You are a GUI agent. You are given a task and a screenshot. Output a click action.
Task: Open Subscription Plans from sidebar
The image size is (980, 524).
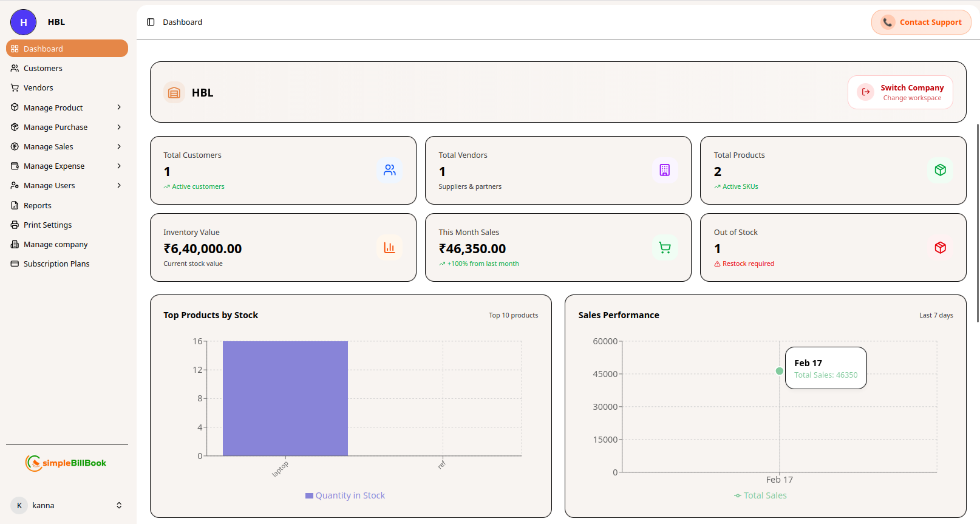(56, 264)
